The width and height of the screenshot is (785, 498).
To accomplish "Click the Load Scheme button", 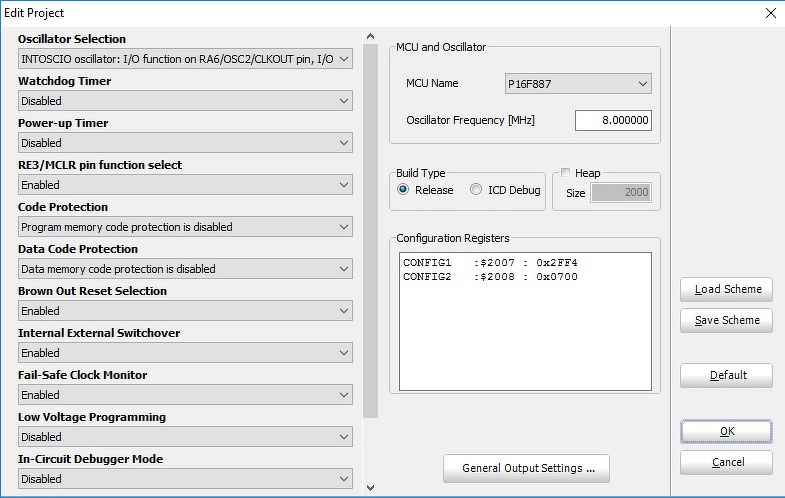I will (727, 289).
